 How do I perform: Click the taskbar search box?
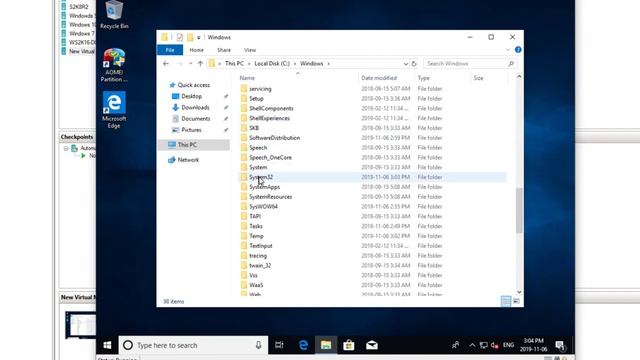[193, 345]
